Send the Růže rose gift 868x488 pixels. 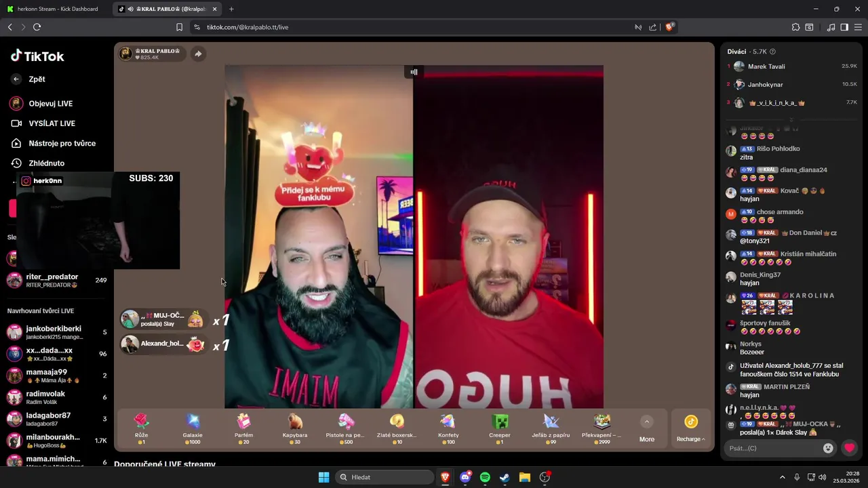click(141, 428)
